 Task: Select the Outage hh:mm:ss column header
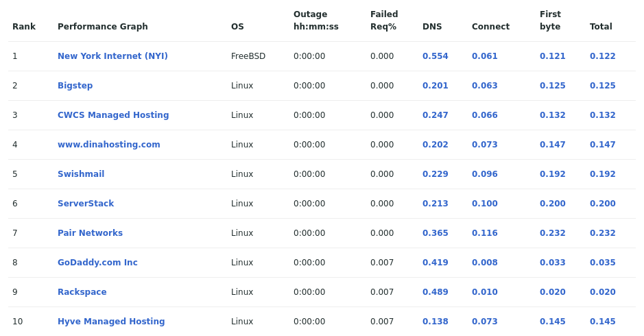[x=316, y=21]
